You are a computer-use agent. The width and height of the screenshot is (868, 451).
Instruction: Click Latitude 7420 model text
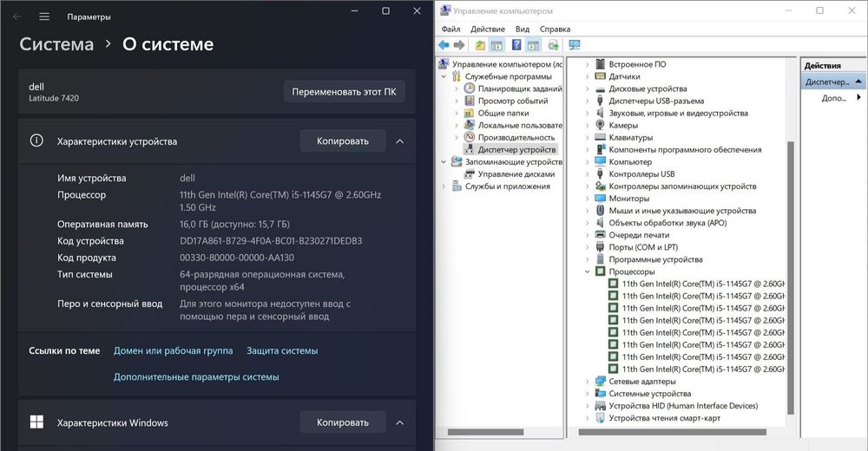tap(54, 98)
